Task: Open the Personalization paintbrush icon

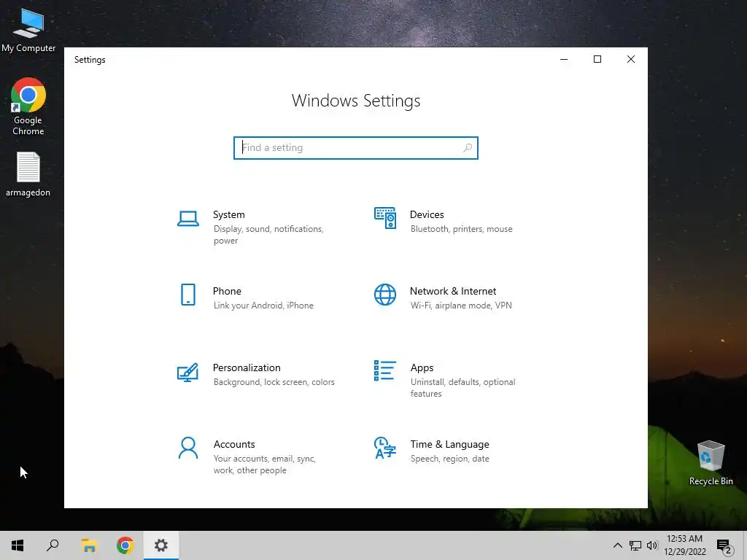Action: click(187, 373)
